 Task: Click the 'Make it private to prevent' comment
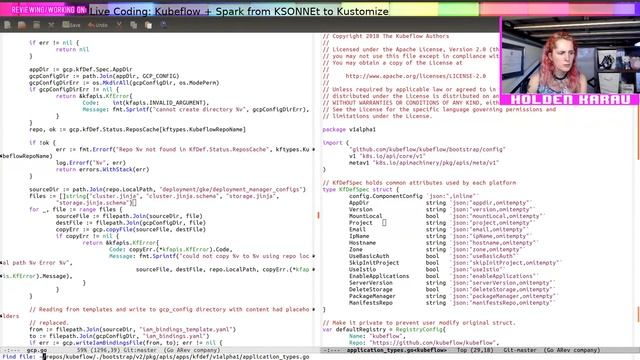pos(419,323)
